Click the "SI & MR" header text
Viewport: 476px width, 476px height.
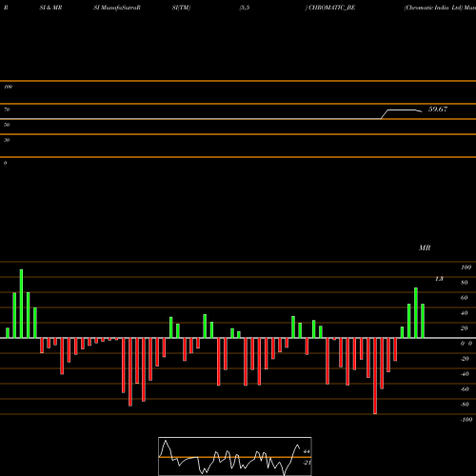tap(50, 8)
